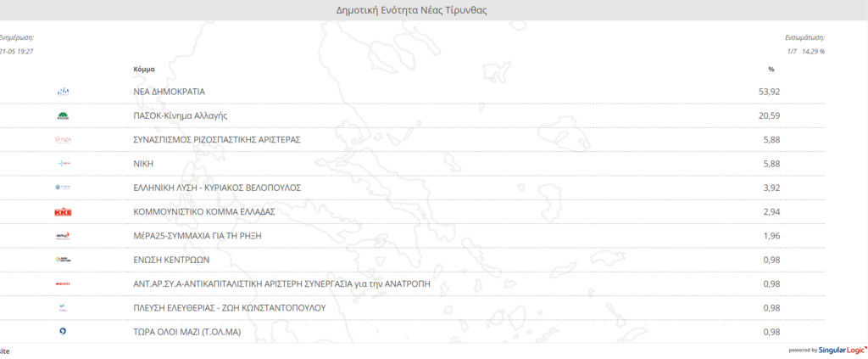
Task: Select the ΝΕΑ ΔΗΜΟΚΡΑΤΙΑ party name
Action: tap(169, 92)
